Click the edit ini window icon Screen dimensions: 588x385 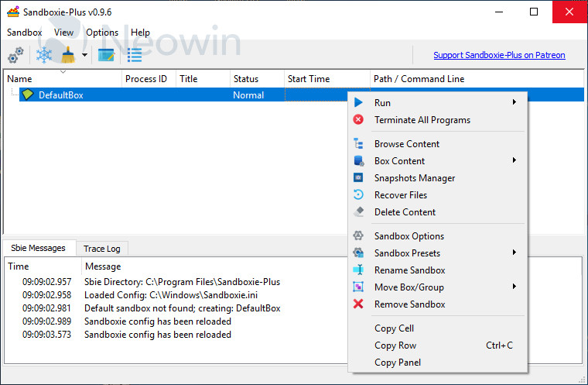point(106,56)
